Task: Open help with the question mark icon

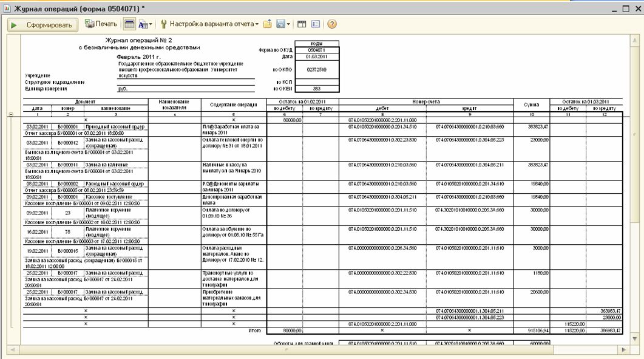Action: click(x=332, y=24)
